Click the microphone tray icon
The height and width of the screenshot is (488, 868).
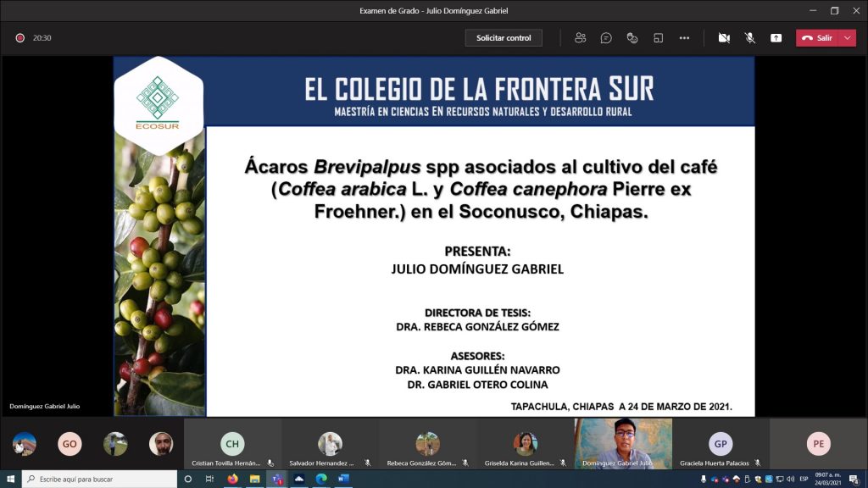coord(703,480)
